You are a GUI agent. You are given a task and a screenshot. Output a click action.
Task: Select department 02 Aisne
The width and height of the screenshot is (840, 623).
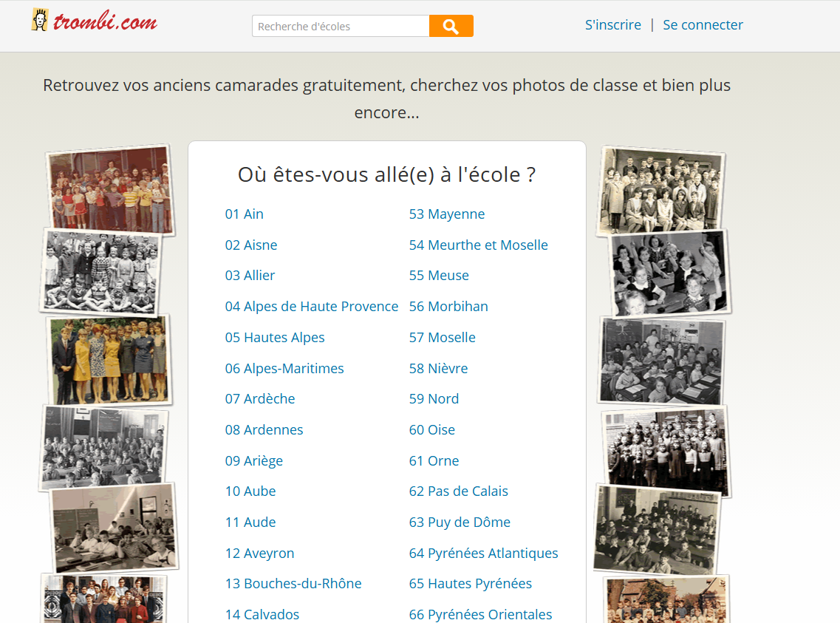pyautogui.click(x=251, y=245)
